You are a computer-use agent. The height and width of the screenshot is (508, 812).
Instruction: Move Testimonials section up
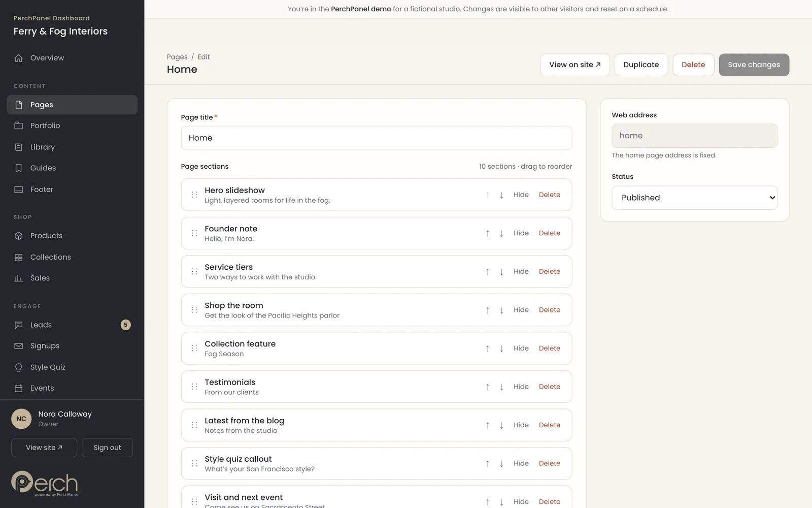coord(488,387)
